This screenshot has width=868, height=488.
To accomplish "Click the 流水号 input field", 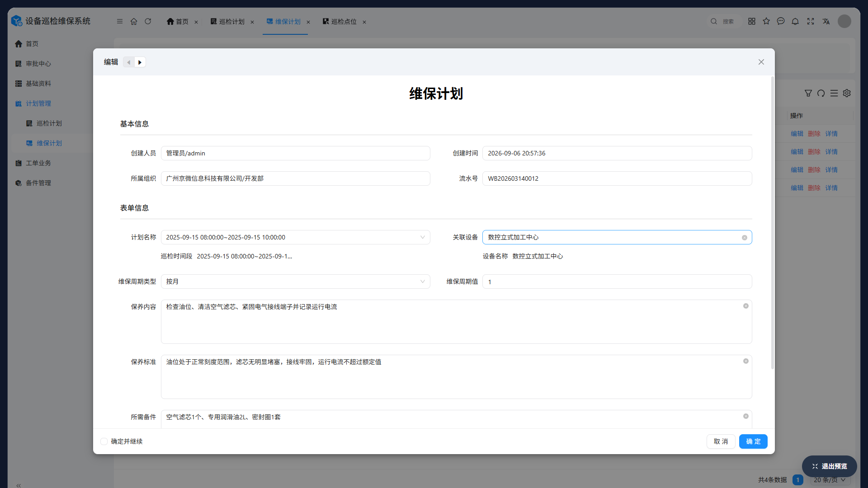I will [617, 178].
